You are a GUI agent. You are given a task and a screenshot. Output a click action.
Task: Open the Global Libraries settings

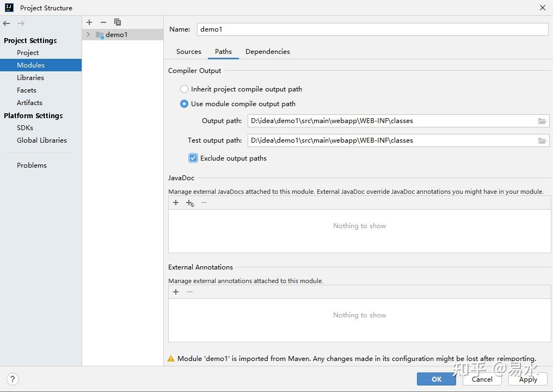(x=42, y=140)
